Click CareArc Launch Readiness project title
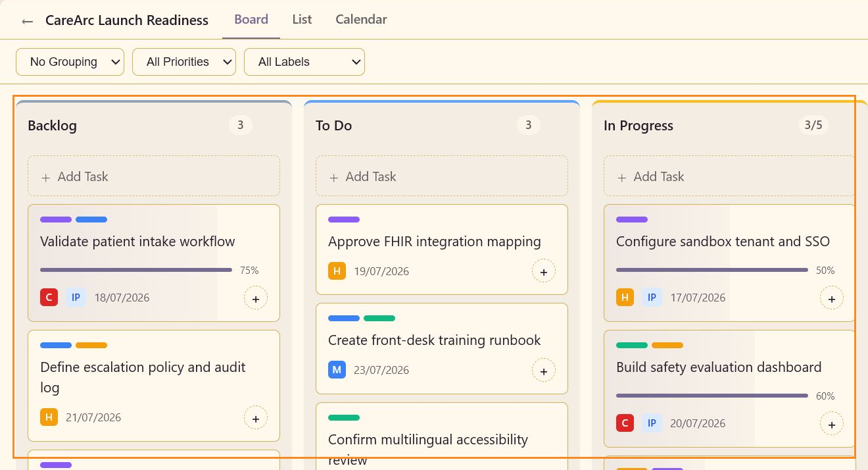This screenshot has width=868, height=470. tap(127, 20)
